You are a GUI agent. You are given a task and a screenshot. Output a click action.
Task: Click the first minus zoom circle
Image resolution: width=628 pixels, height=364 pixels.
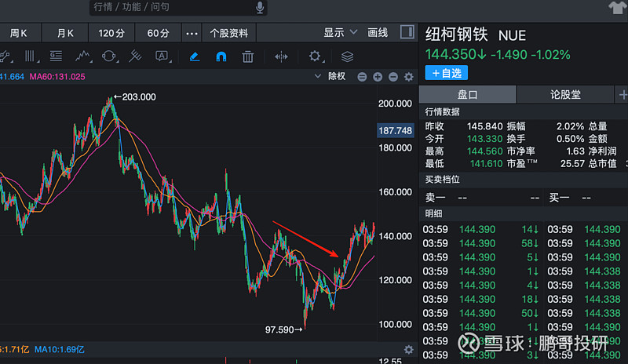[x=362, y=77]
